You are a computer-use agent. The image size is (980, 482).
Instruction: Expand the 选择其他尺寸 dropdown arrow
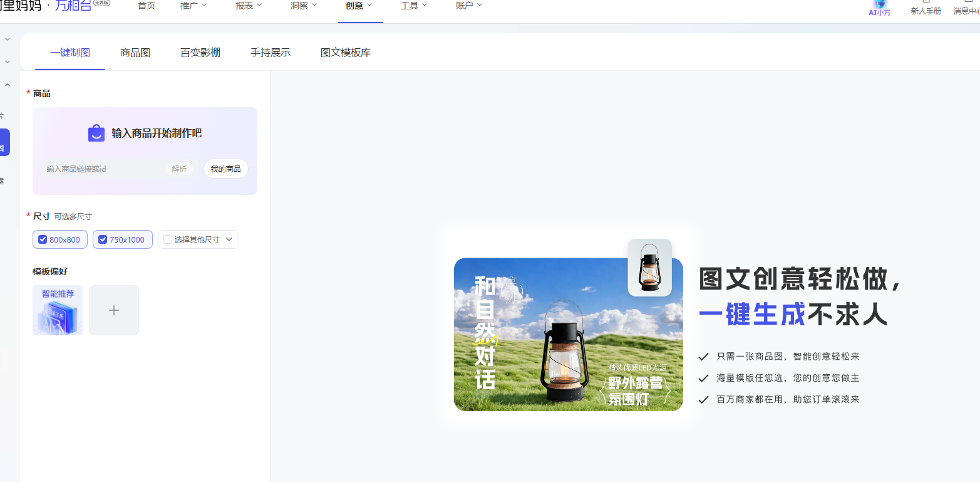point(229,239)
